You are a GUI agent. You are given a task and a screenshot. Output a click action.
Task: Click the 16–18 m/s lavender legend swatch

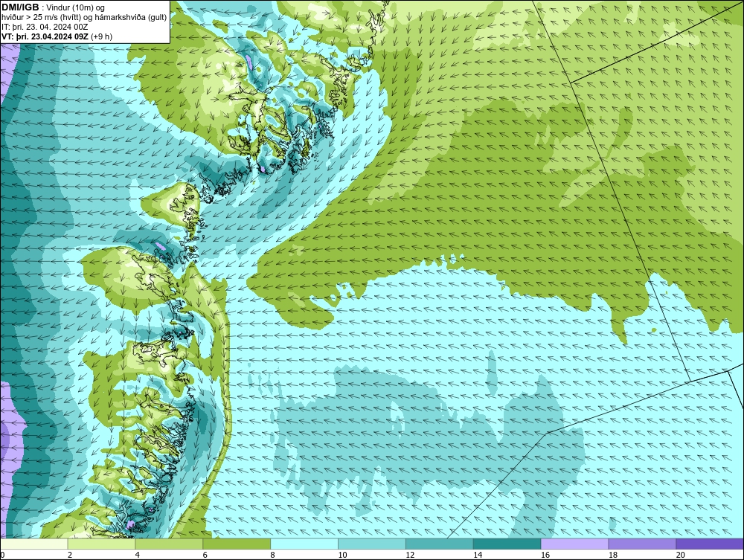click(x=574, y=544)
